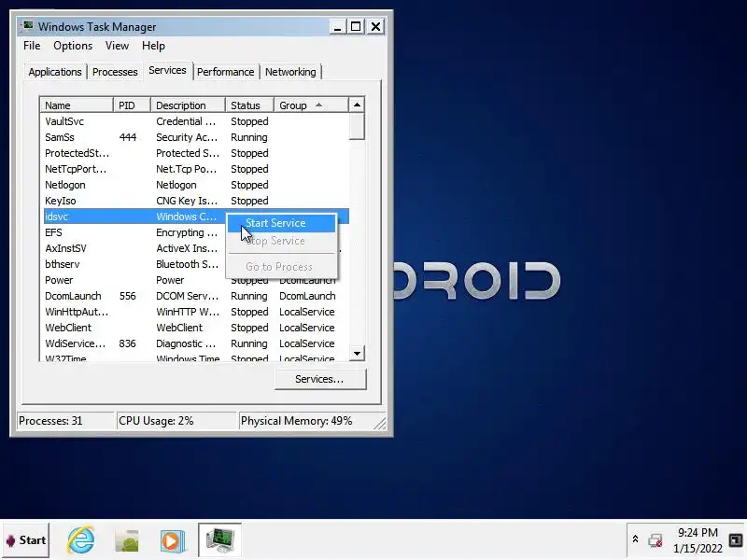Switch to the Processes tab

(x=115, y=72)
